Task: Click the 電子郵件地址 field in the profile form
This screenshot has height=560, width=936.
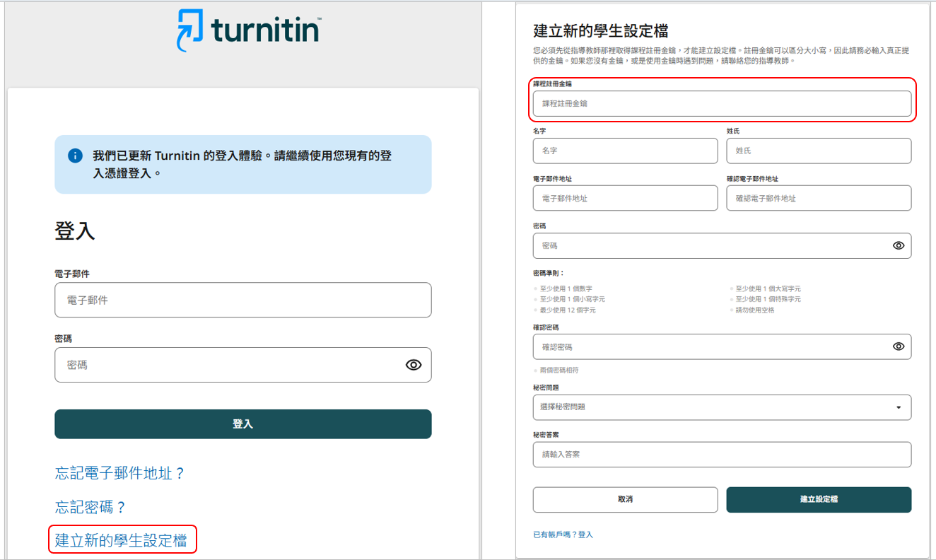Action: [x=625, y=198]
